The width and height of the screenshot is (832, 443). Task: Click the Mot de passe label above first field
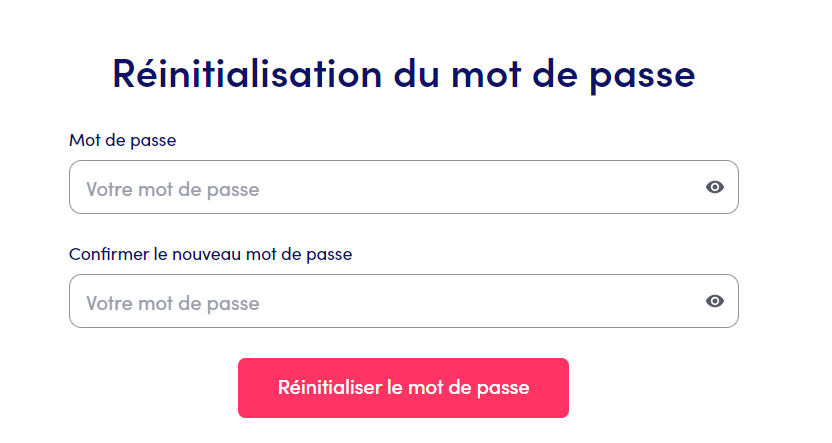122,141
